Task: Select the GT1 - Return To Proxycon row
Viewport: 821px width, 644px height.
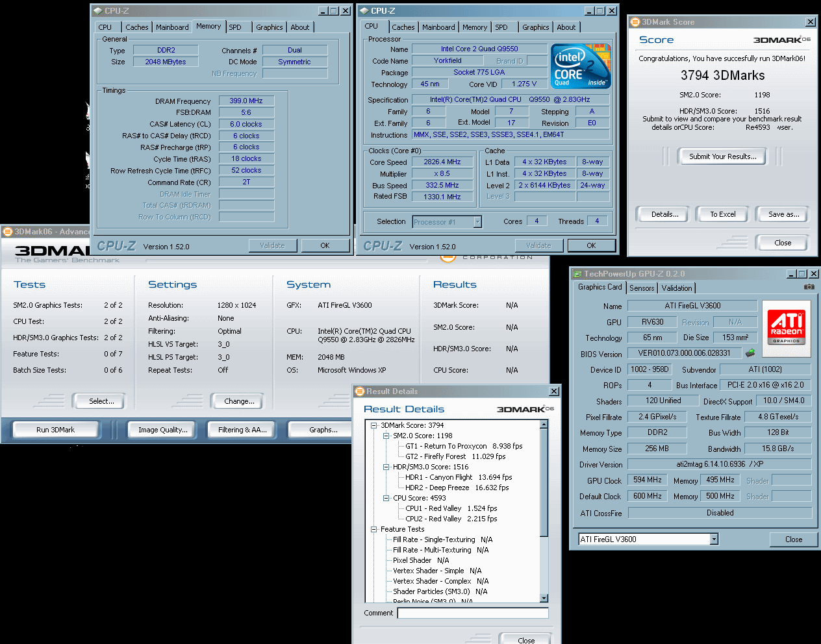Action: pyautogui.click(x=464, y=447)
